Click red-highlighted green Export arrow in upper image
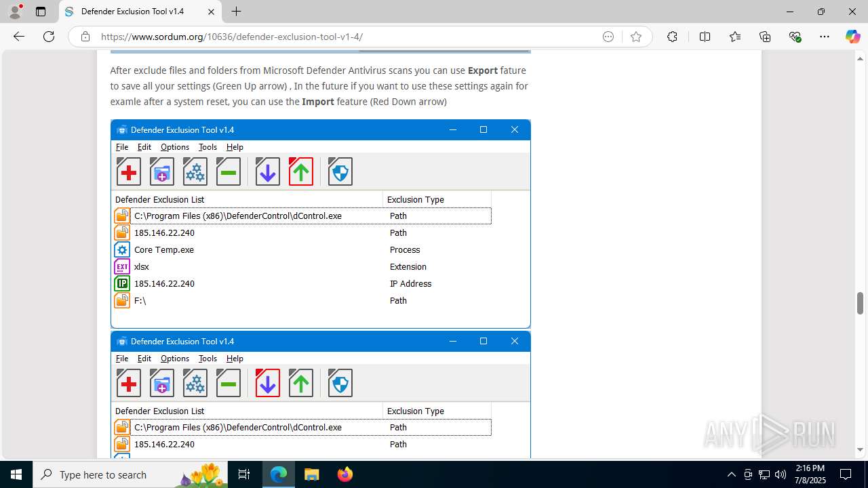Viewport: 868px width, 488px height. [300, 172]
